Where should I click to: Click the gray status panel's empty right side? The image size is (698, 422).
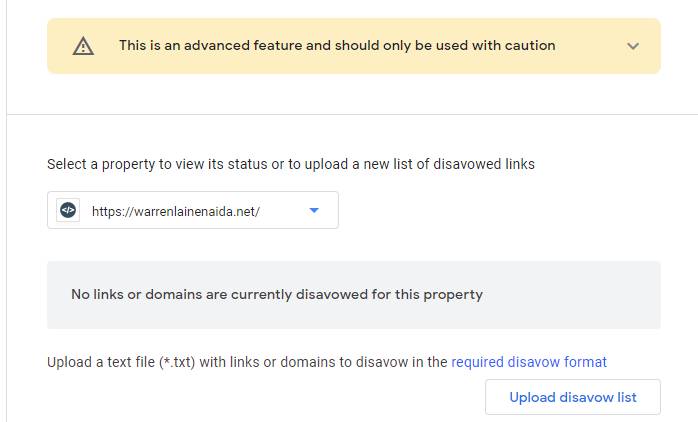click(572, 295)
